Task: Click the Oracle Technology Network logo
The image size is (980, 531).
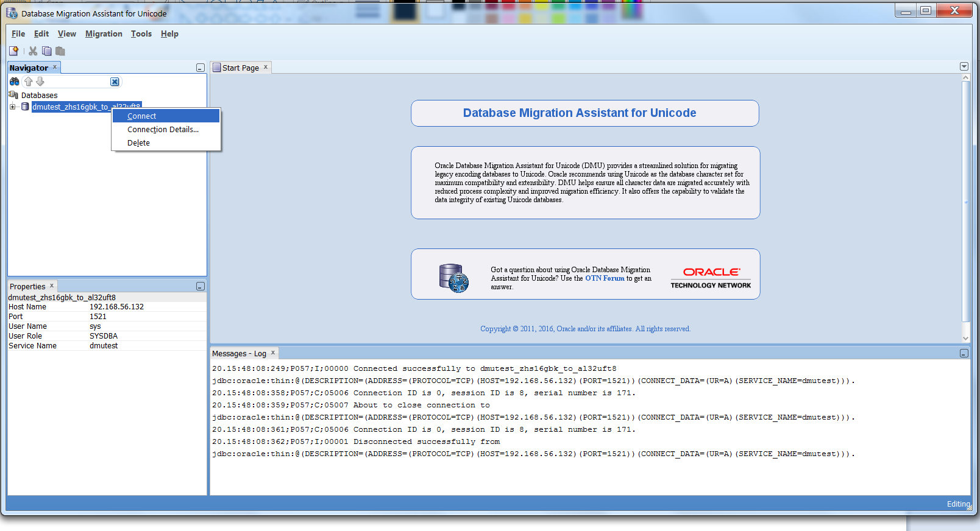Action: pyautogui.click(x=711, y=278)
